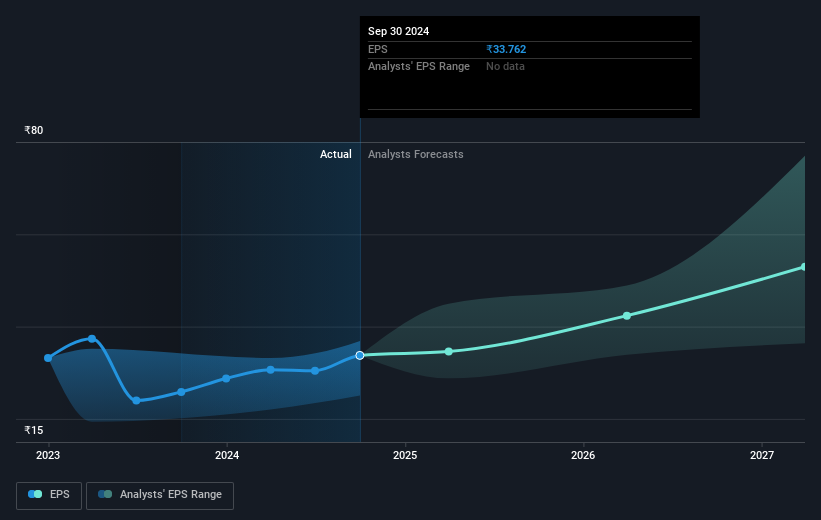
Task: Toggle the Analysts' EPS Range legend
Action: point(160,495)
